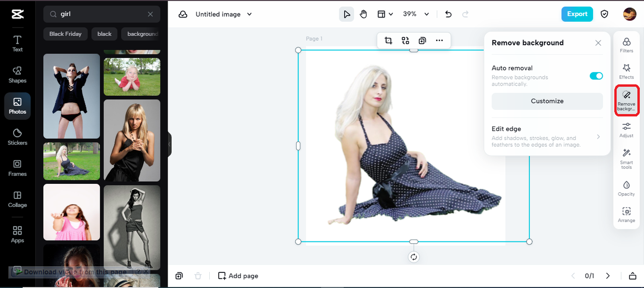Select the blonde woman in black dress photo
The height and width of the screenshot is (288, 644).
pos(132,140)
